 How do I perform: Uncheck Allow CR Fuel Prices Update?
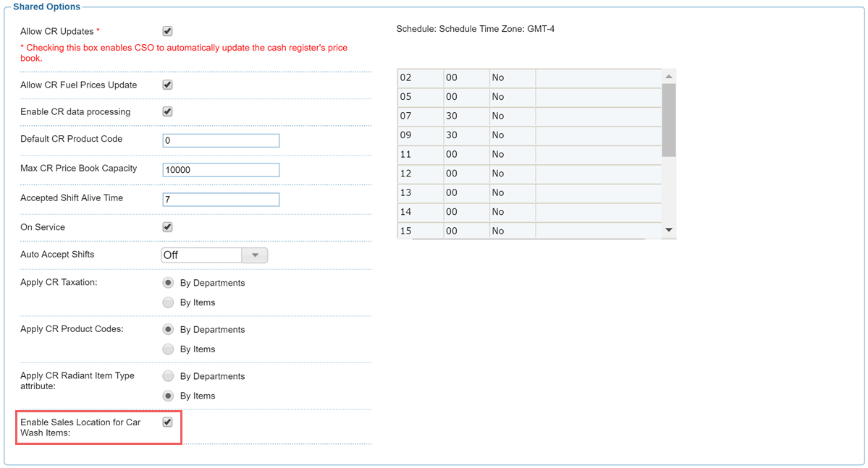point(167,85)
